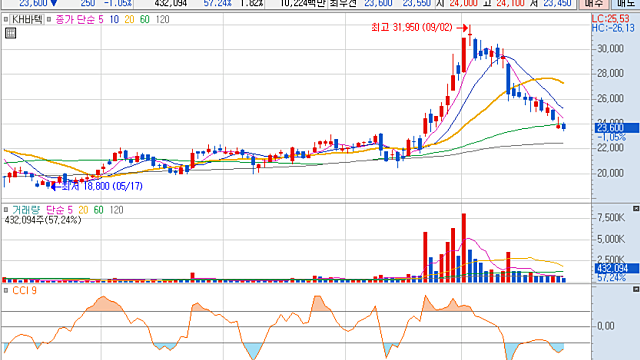Viewport: 640px width, 360px height.
Task: Click the 22,000 price axis label
Action: tap(610, 148)
